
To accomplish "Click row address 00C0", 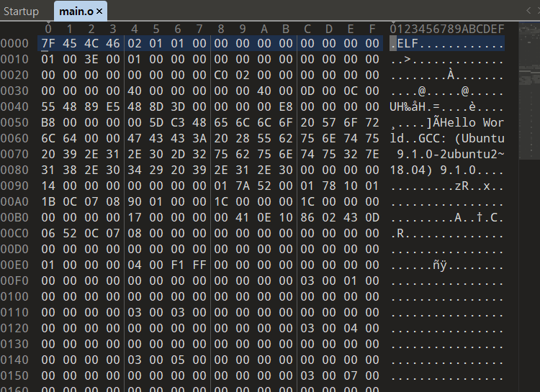I will (x=14, y=233).
